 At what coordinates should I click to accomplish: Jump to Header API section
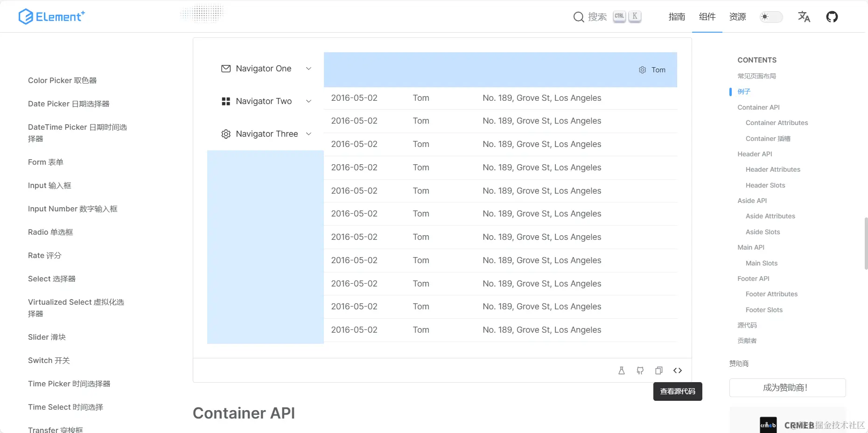click(755, 154)
